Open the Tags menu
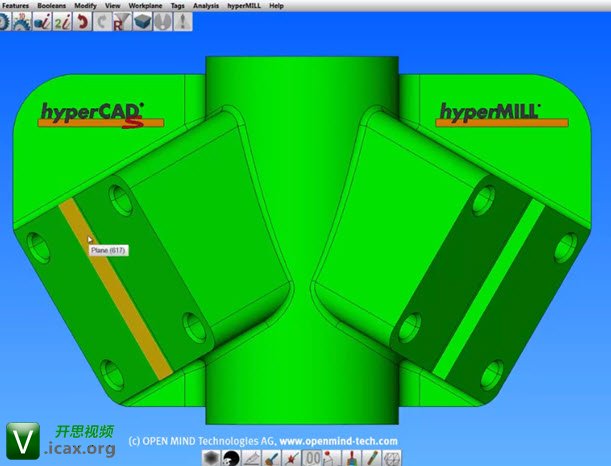Viewport: 611px width, 466px height. tap(177, 6)
